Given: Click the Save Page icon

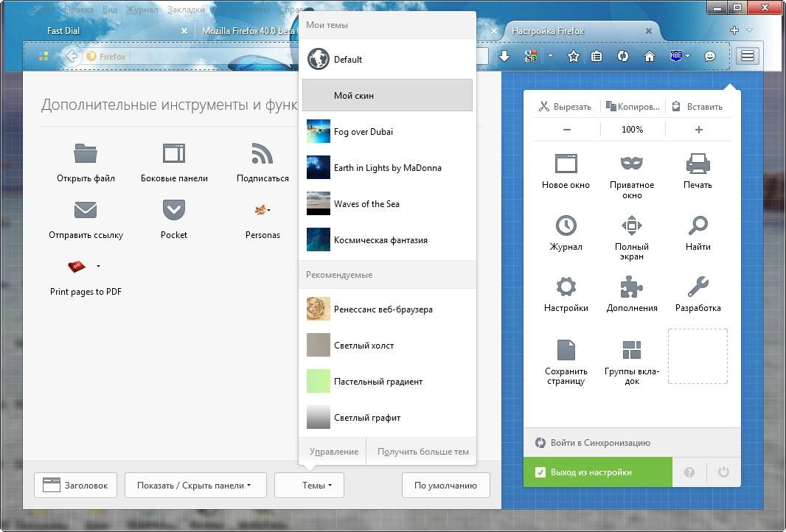Looking at the screenshot, I should click(x=566, y=350).
